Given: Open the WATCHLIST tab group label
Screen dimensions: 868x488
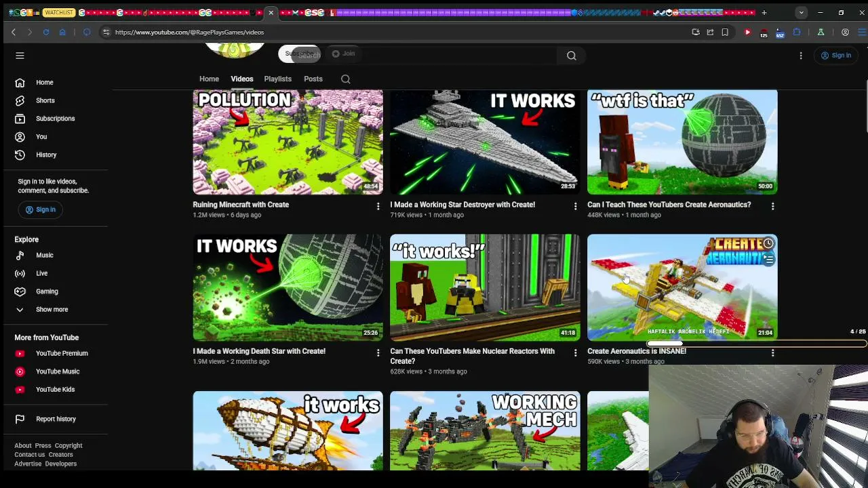Looking at the screenshot, I should [x=58, y=12].
